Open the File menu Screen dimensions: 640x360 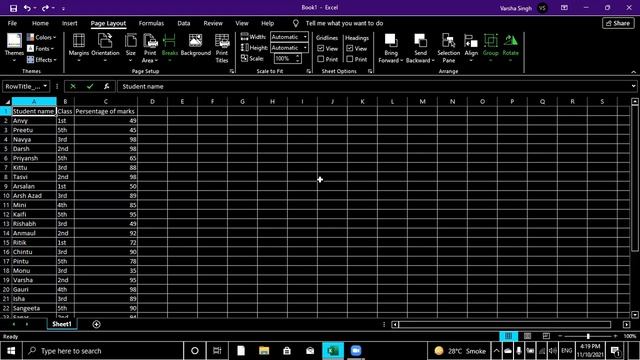[x=12, y=23]
